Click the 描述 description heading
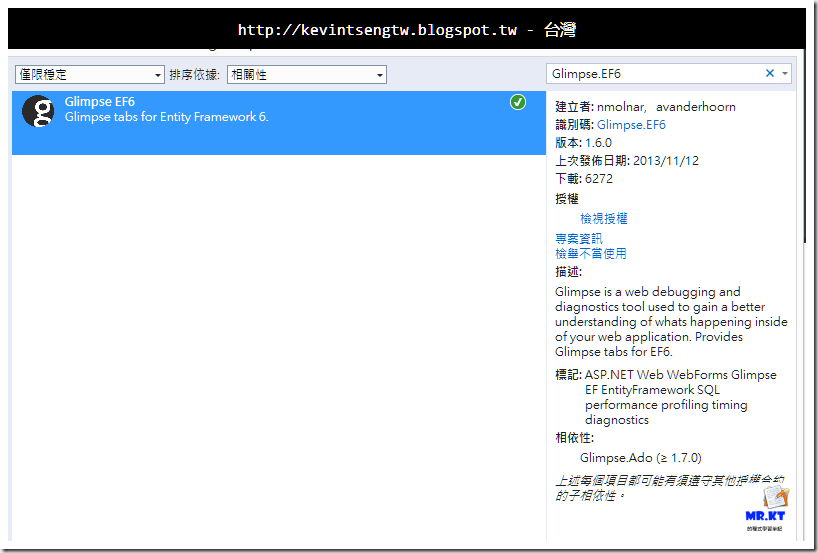This screenshot has height=553, width=818. [x=568, y=272]
